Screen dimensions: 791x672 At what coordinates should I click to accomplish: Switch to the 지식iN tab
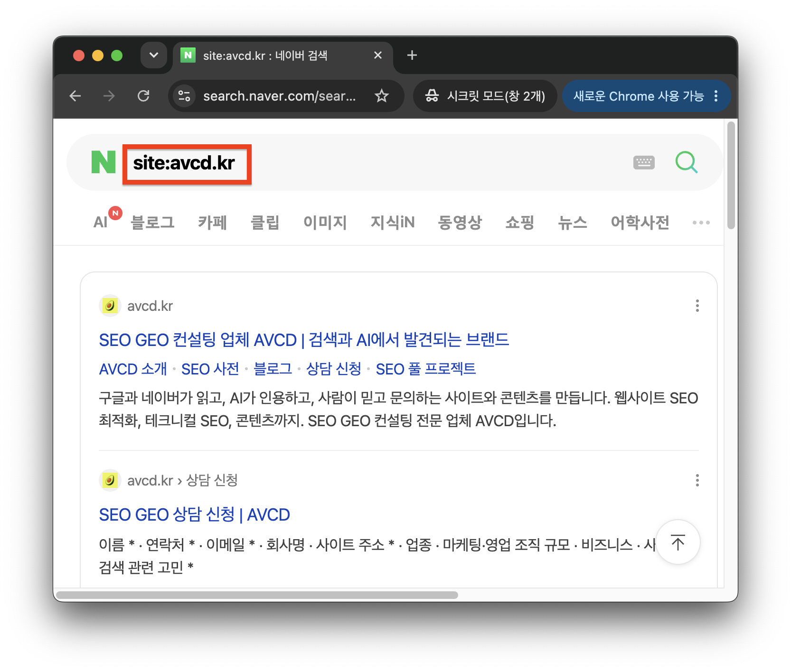point(393,222)
